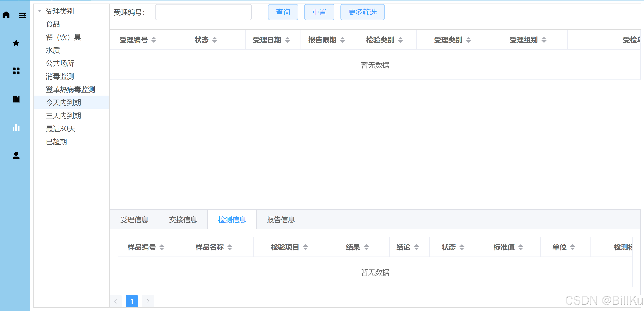Collapse the 受理类别 tree node
The image size is (644, 311).
point(40,11)
